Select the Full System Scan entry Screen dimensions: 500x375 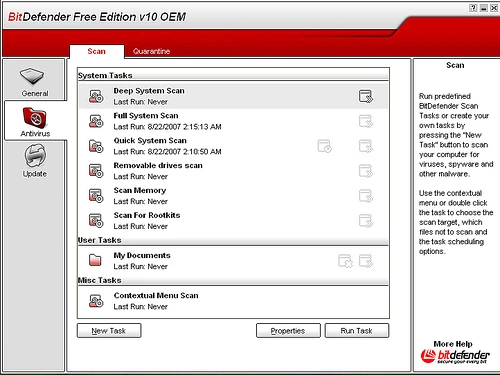coord(233,121)
